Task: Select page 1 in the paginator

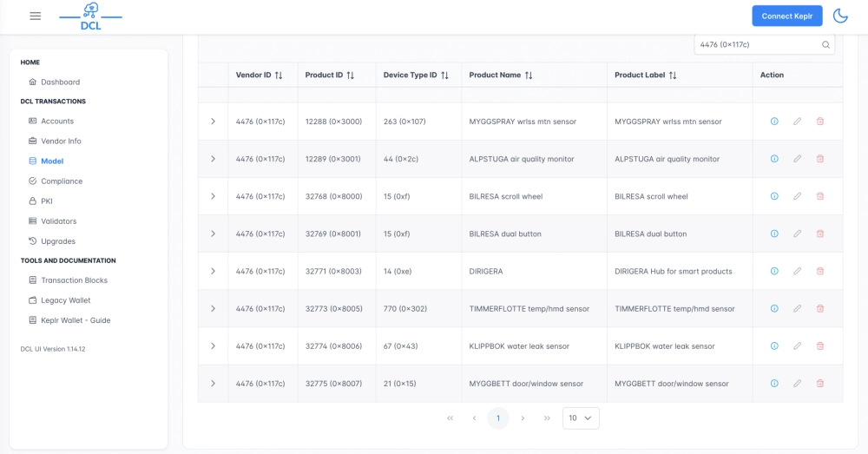Action: 498,418
